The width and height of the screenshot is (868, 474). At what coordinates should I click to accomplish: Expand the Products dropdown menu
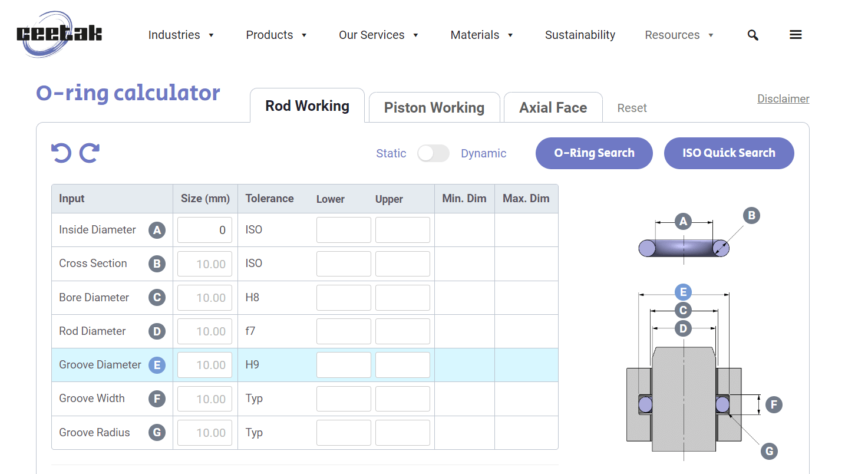point(276,35)
